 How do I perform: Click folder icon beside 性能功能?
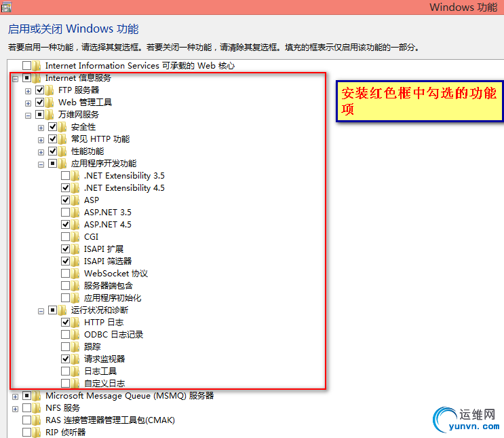tap(62, 151)
